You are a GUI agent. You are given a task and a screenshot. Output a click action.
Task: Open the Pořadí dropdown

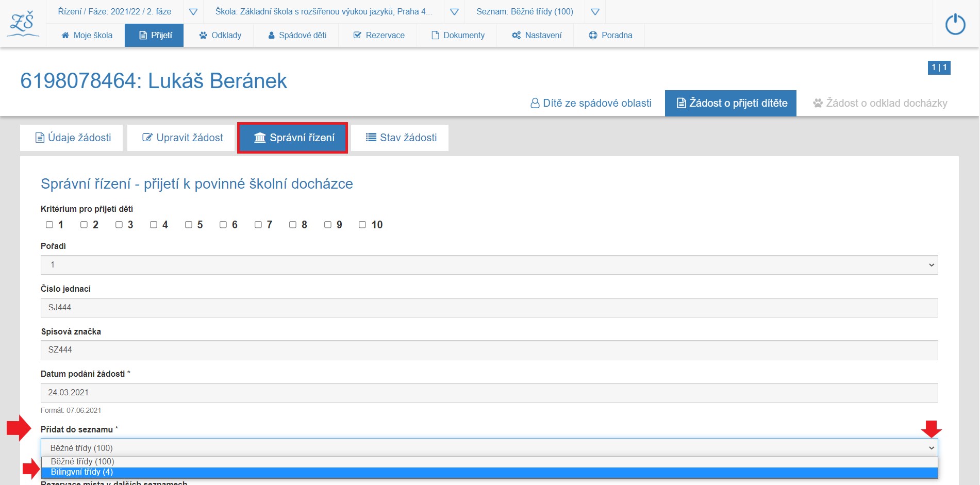coord(489,265)
